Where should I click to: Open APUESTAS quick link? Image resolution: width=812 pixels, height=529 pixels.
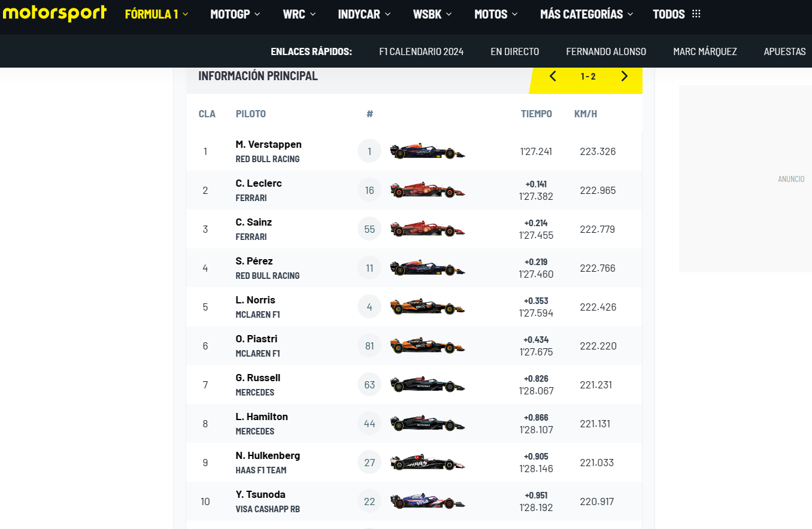click(x=784, y=51)
